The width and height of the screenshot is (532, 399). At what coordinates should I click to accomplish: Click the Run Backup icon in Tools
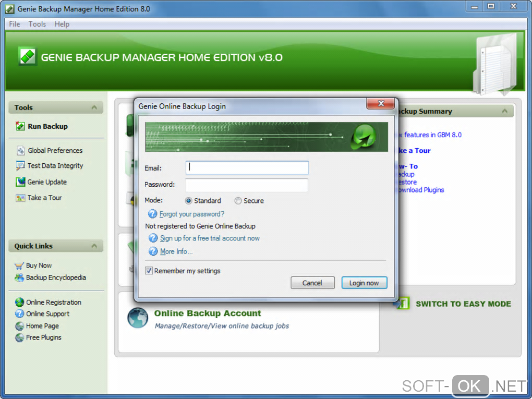pos(20,126)
